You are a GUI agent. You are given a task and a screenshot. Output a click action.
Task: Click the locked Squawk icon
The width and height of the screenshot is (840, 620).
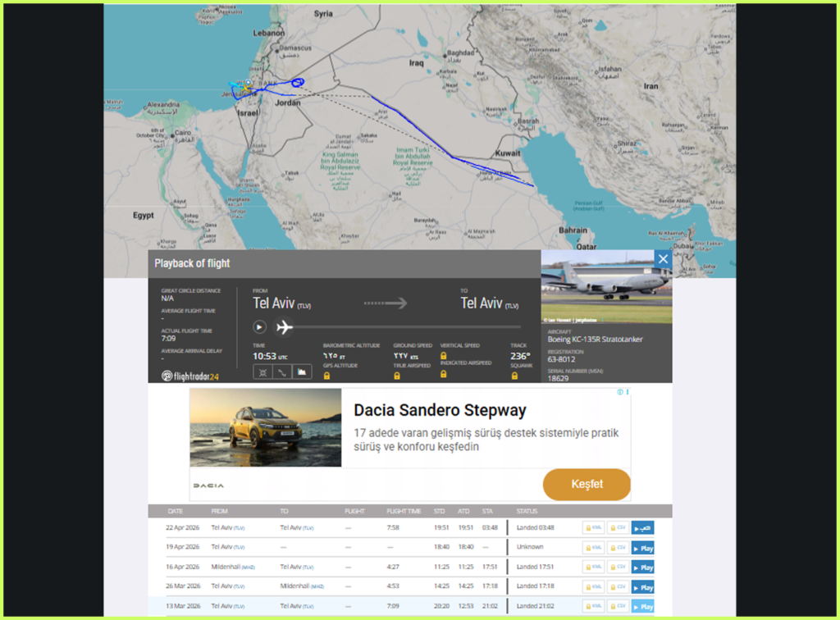click(514, 376)
